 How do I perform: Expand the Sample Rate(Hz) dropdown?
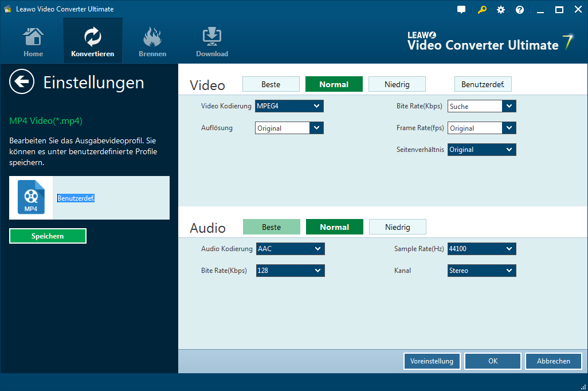point(481,249)
